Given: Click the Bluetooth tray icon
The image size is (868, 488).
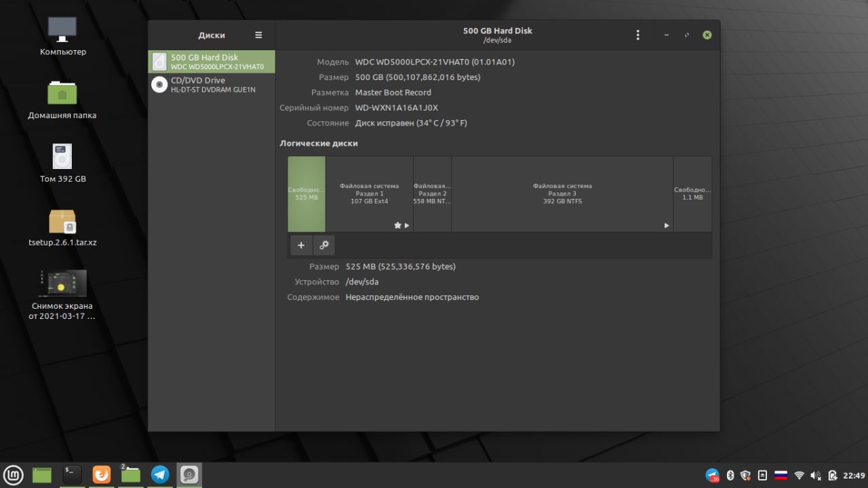Looking at the screenshot, I should click(x=730, y=475).
